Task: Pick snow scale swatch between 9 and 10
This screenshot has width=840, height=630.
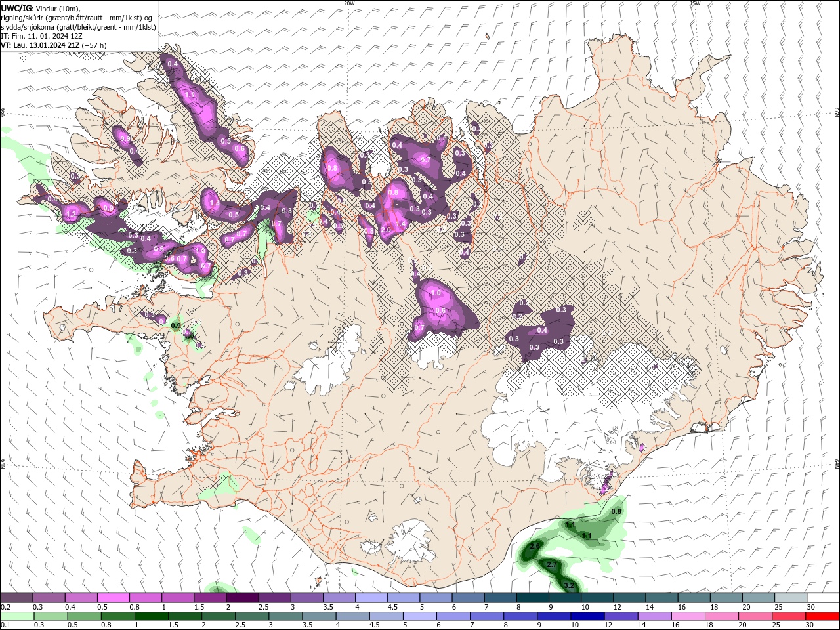Action: pos(565,598)
